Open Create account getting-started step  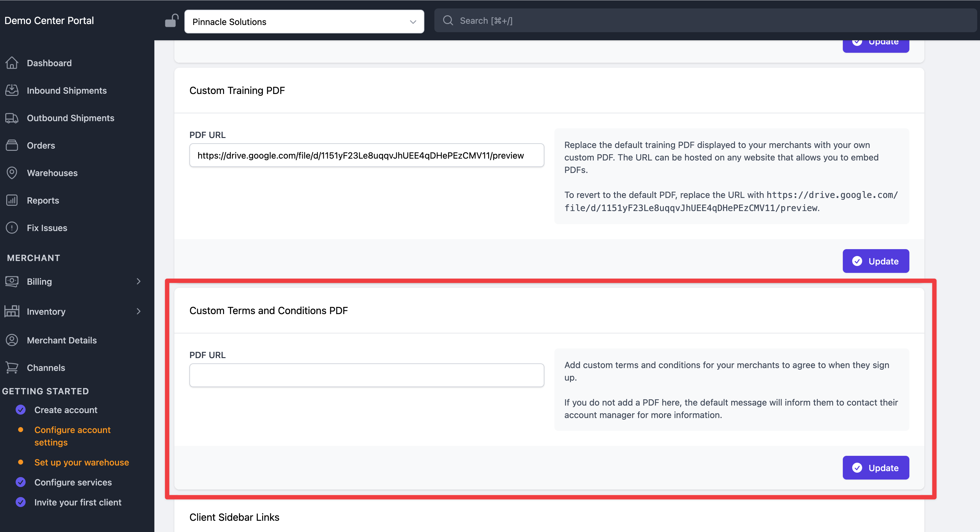tap(66, 410)
